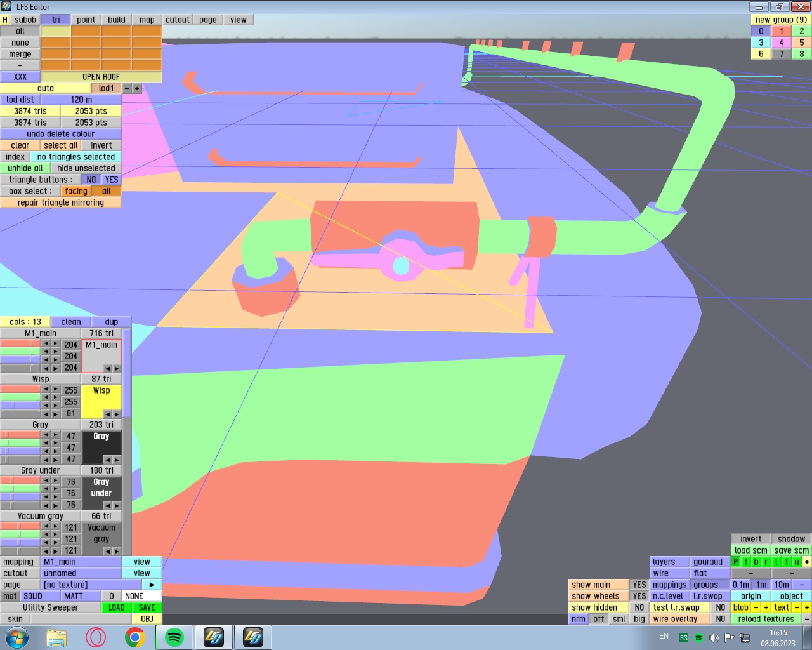The width and height of the screenshot is (812, 650).
Task: Select the left view 'l' button
Action: click(776, 562)
